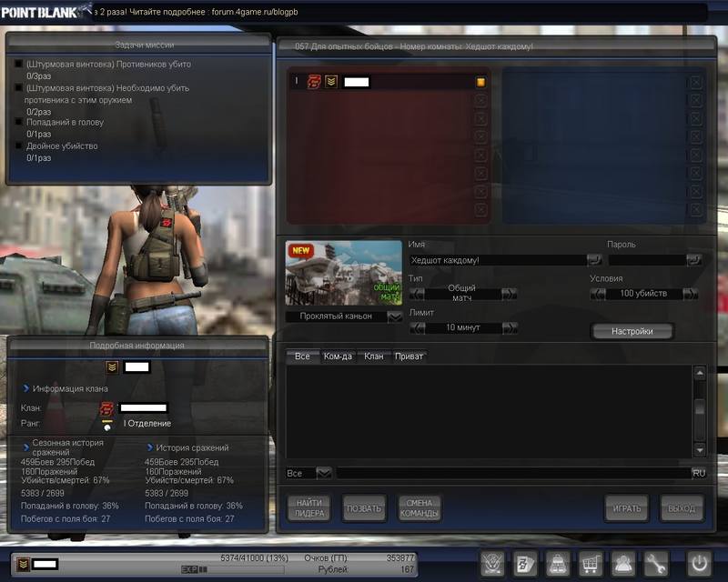Focus the chat message input field
Screen dimensions: 728x582
tap(513, 474)
